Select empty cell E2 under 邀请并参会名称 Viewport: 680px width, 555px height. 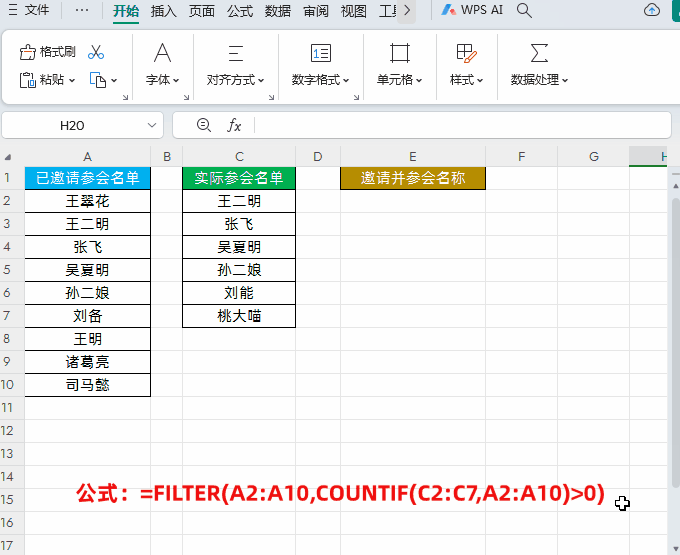point(413,201)
